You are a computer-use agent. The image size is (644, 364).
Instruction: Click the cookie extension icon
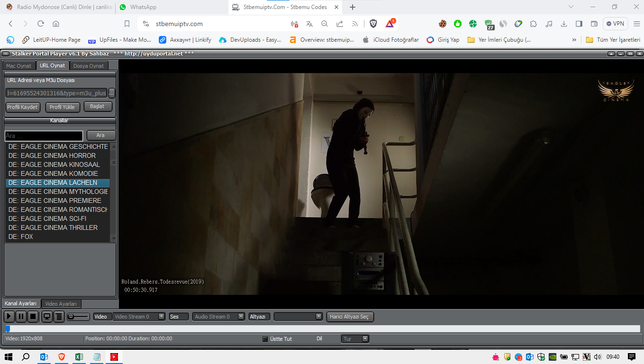coord(443,24)
